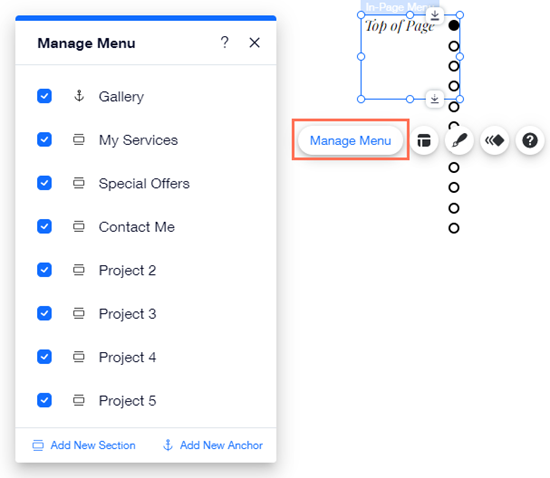Click the top stretch handle icon on menu

(x=435, y=15)
